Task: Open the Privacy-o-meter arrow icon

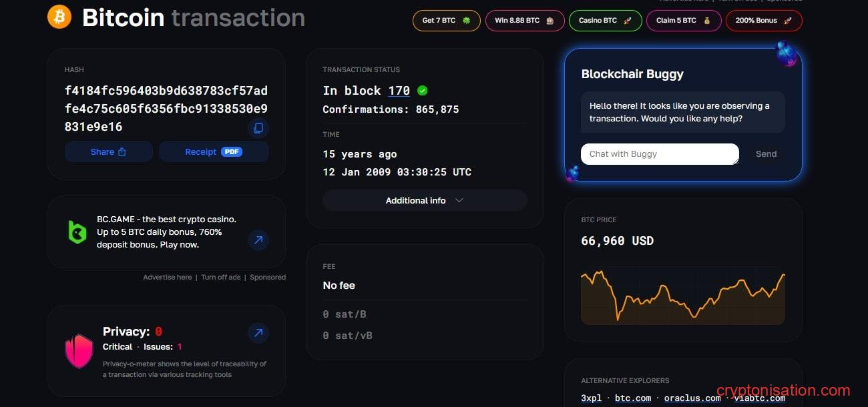Action: tap(258, 332)
